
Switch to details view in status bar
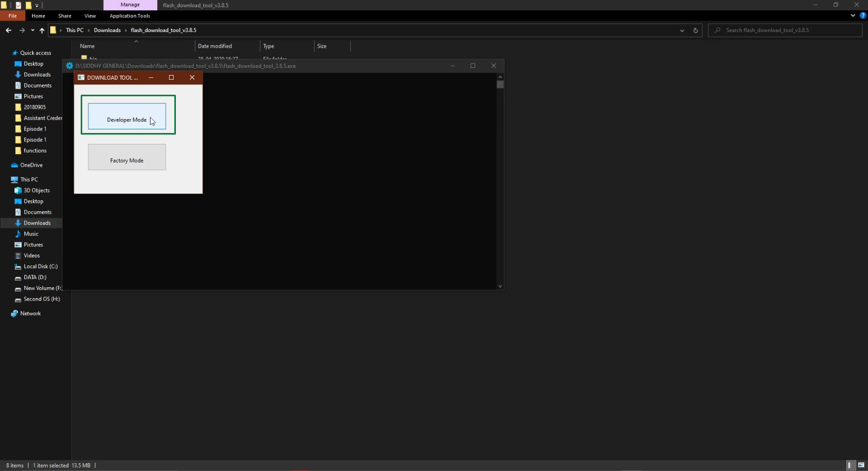point(850,465)
